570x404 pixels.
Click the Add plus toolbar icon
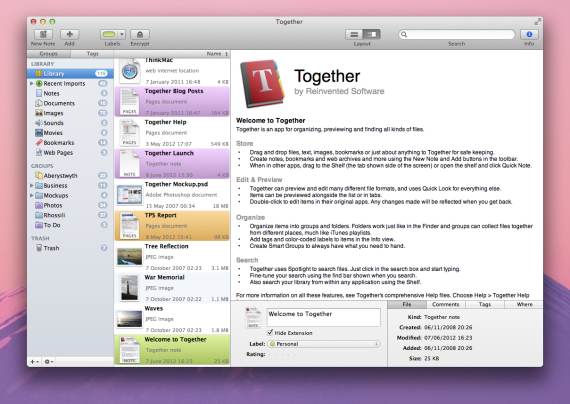(x=69, y=35)
